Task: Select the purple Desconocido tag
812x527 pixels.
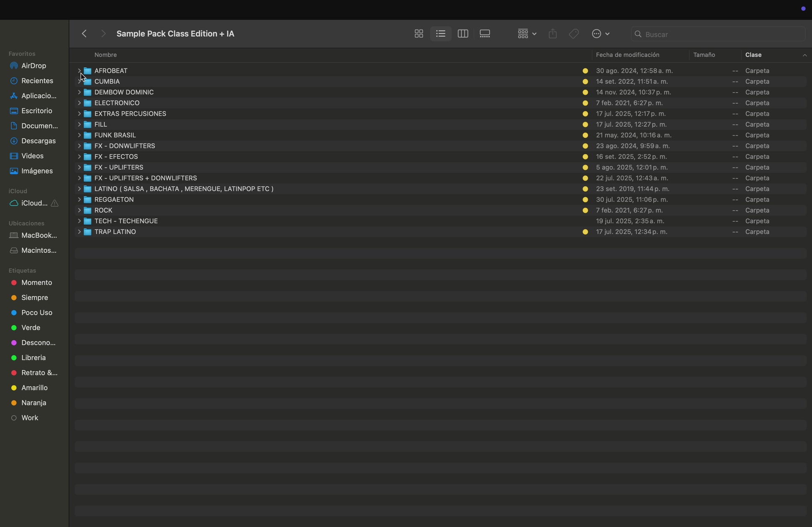Action: tap(38, 343)
